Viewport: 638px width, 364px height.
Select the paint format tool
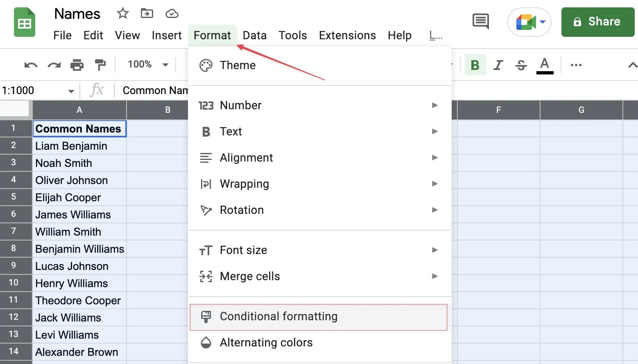click(x=100, y=65)
